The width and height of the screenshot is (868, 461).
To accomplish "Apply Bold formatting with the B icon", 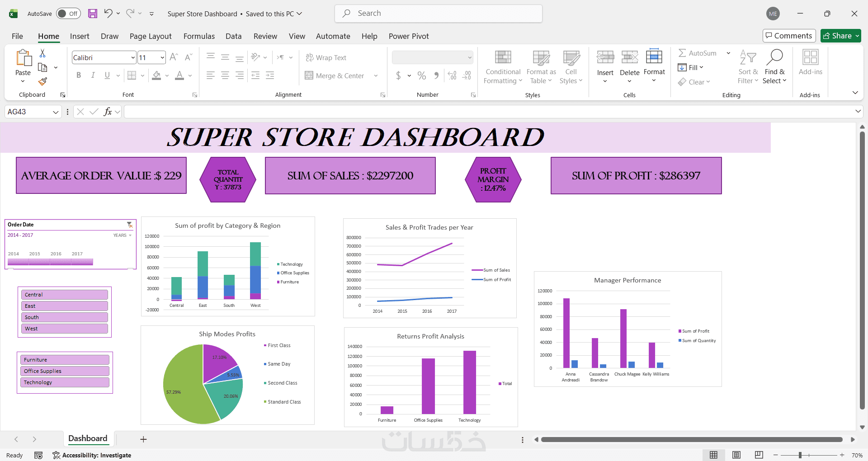I will [79, 75].
